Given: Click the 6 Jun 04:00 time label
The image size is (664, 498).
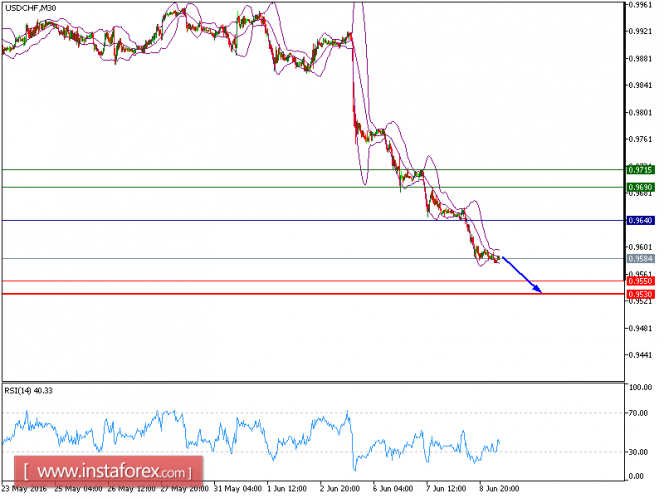Looking at the screenshot, I should (393, 489).
